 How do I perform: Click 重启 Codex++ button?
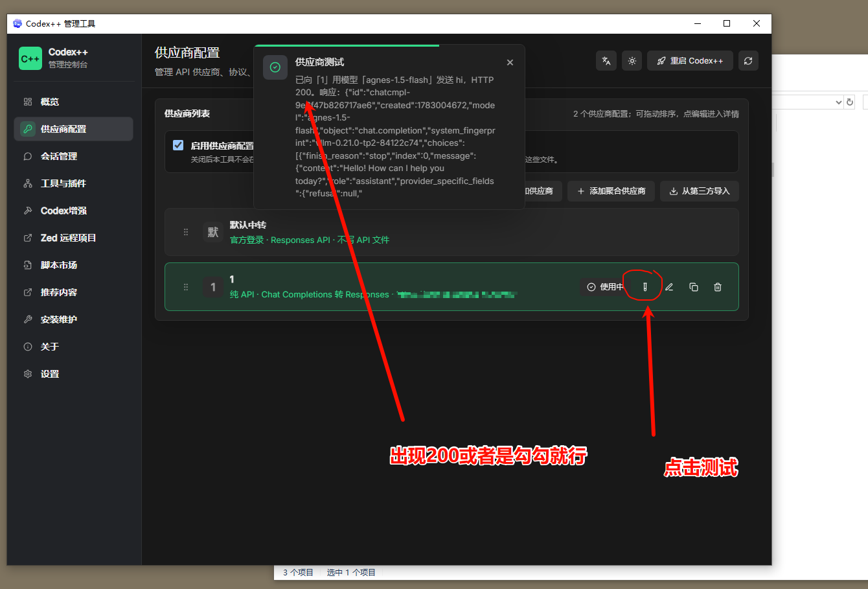690,61
